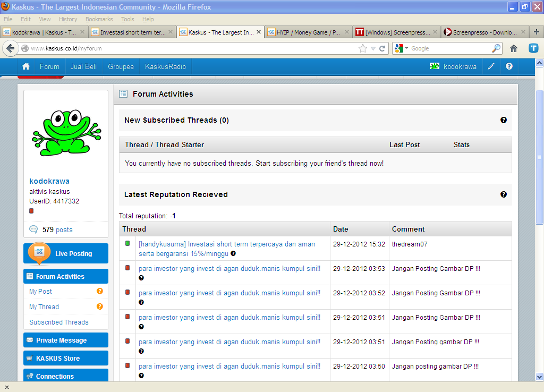The image size is (544, 392).
Task: Open the handykusuma Investasi short term thread link
Action: (x=227, y=249)
